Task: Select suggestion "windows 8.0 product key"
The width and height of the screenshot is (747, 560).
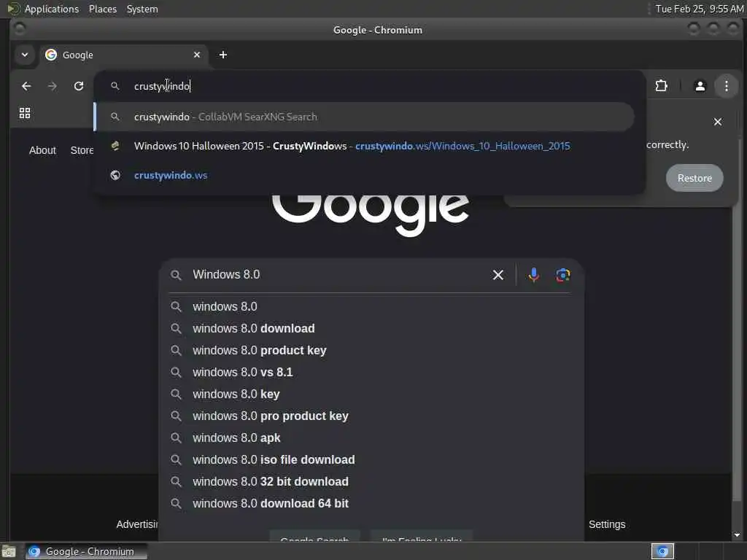Action: coord(371,351)
